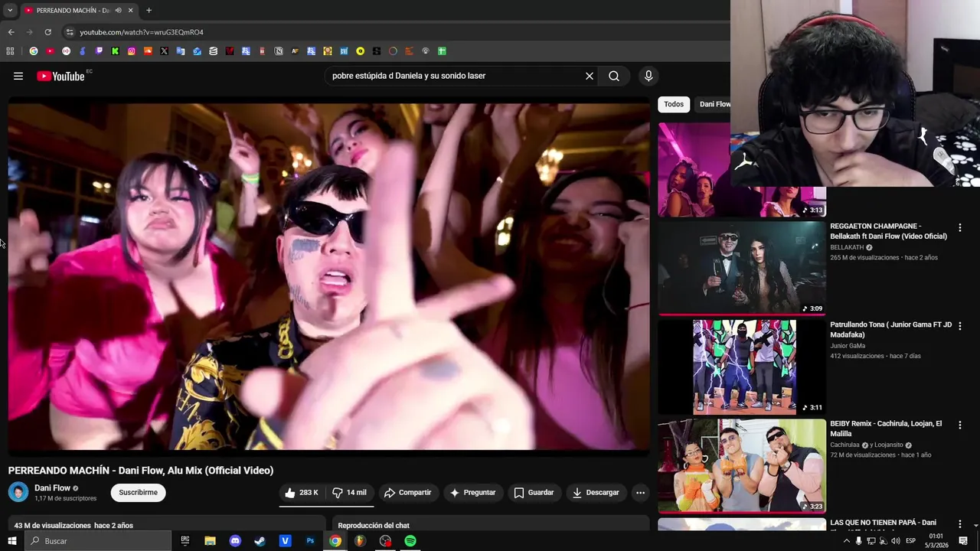Image resolution: width=980 pixels, height=551 pixels.
Task: Open the YouTube bookmark in bookmarks bar
Action: click(50, 51)
